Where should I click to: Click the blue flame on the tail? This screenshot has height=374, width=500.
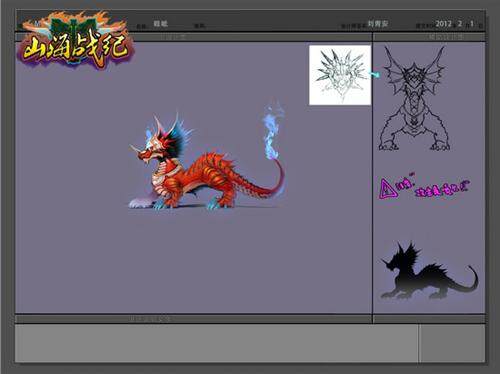coord(273,132)
